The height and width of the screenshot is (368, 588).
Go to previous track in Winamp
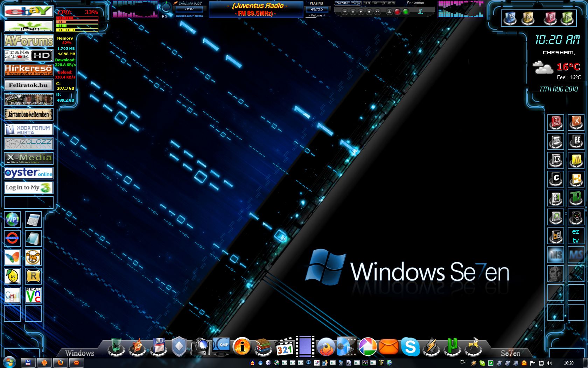[344, 12]
